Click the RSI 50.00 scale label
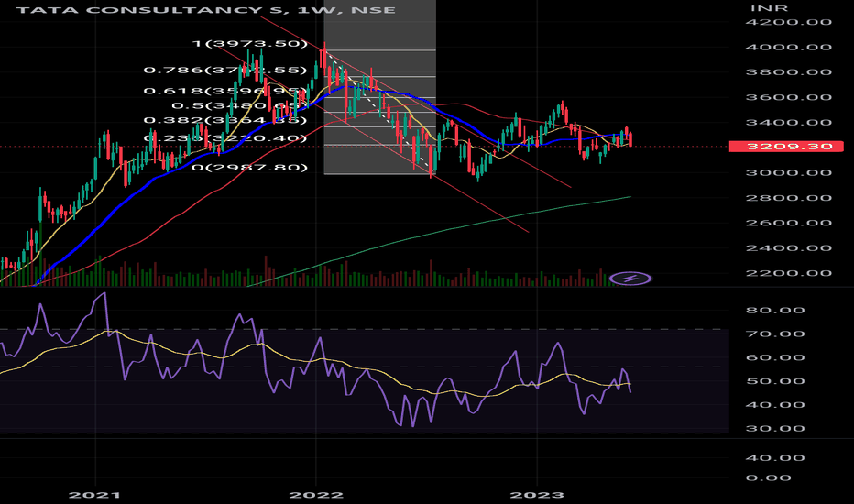854x504 pixels. 775,381
